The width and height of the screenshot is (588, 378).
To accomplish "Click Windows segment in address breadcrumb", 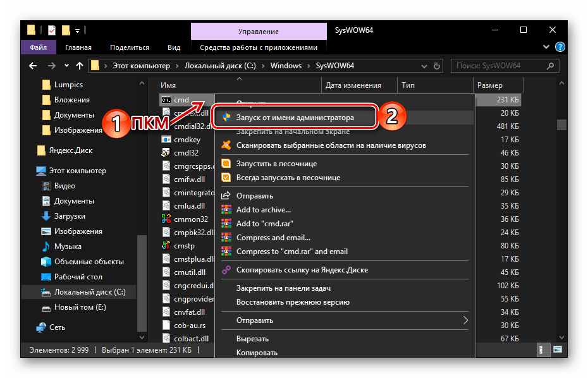I will coord(286,66).
